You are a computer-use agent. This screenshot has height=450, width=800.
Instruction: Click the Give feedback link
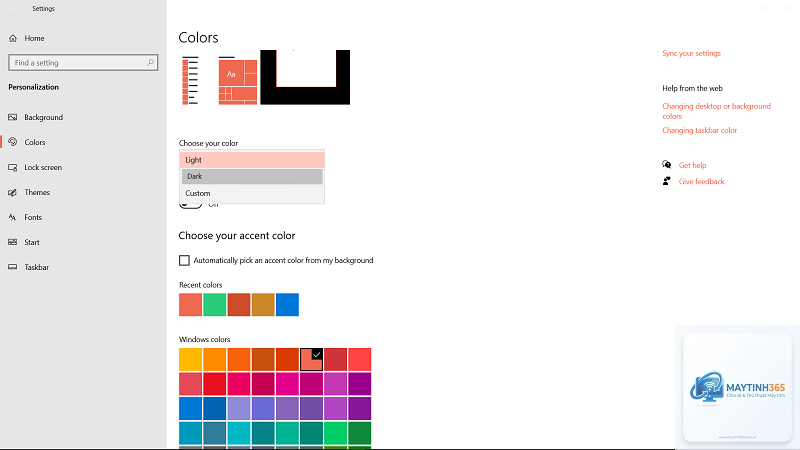(x=702, y=181)
